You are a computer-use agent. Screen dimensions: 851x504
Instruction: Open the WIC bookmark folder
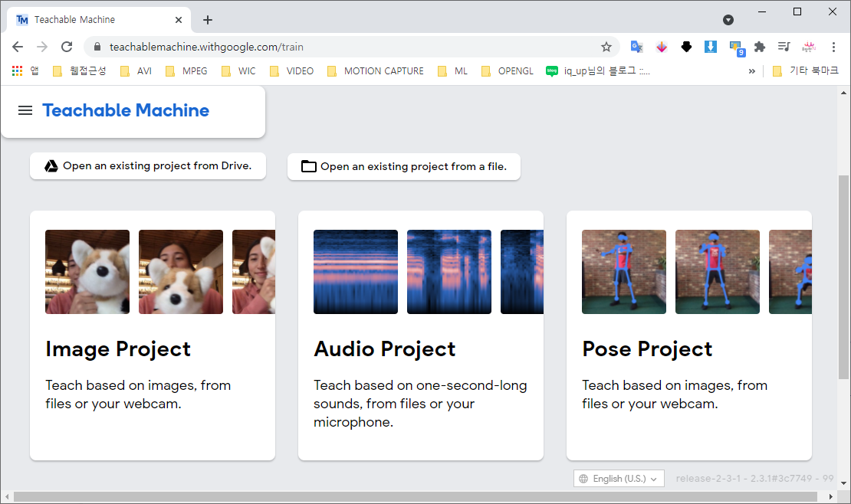(x=238, y=71)
